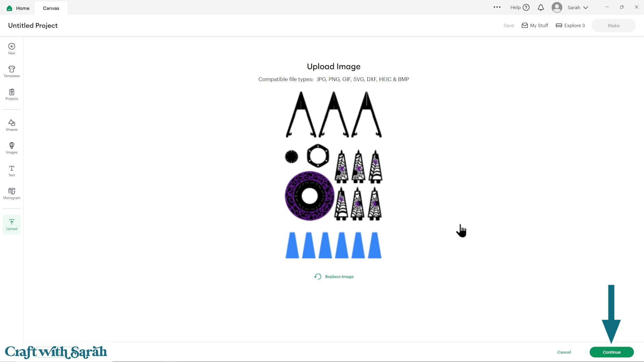Open Projects in the sidebar
This screenshot has width=644, height=362.
point(11,94)
